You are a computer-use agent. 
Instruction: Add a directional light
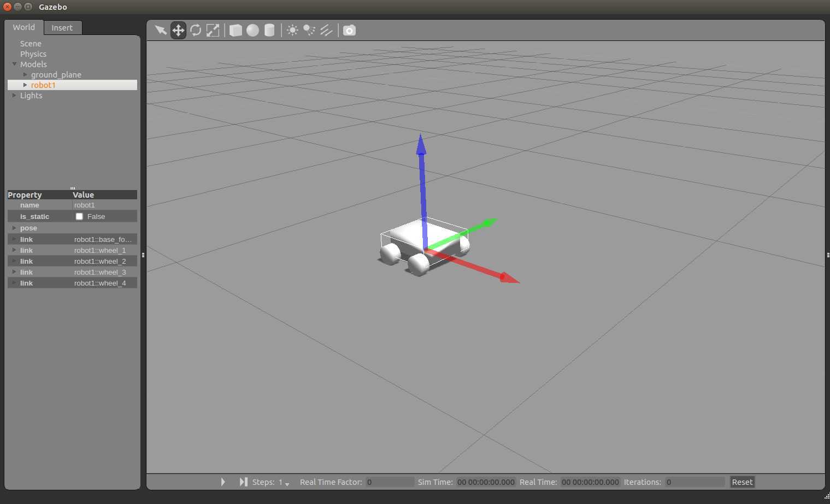coord(326,30)
